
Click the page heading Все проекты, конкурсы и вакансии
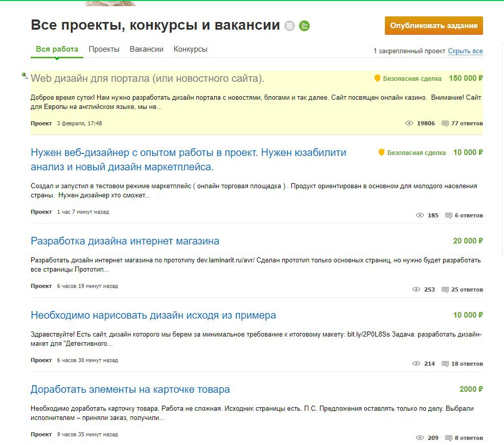pyautogui.click(x=155, y=25)
